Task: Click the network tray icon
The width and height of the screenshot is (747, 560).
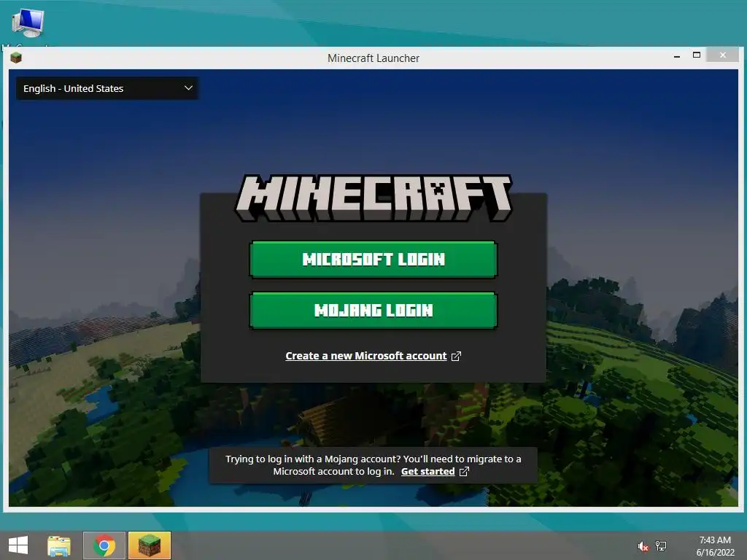Action: click(661, 546)
